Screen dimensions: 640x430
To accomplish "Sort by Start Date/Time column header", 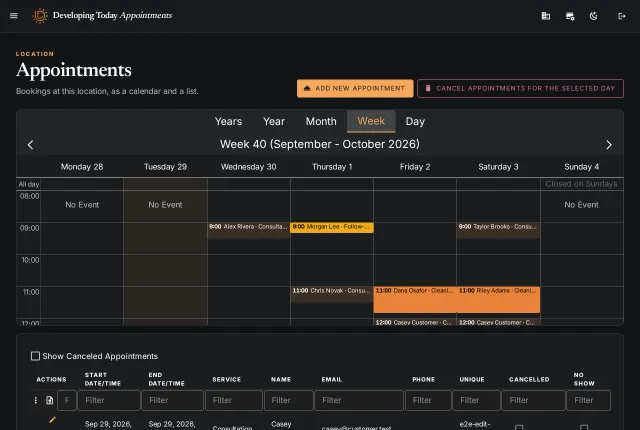I will [x=103, y=379].
